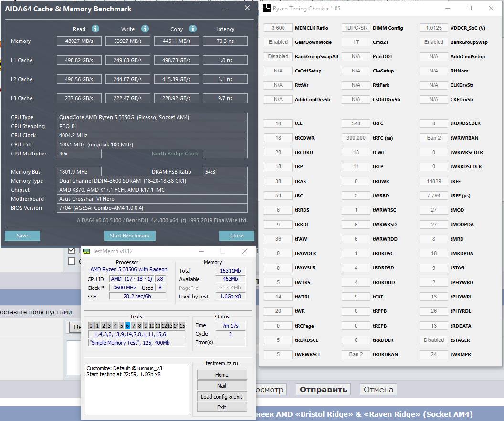
Task: Click the Exit button in TestMem5
Action: pos(222,407)
